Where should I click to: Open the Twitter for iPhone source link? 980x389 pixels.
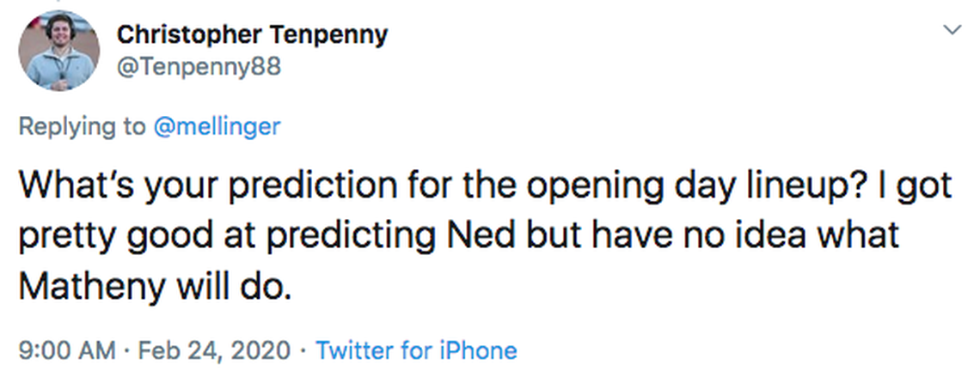(x=416, y=350)
